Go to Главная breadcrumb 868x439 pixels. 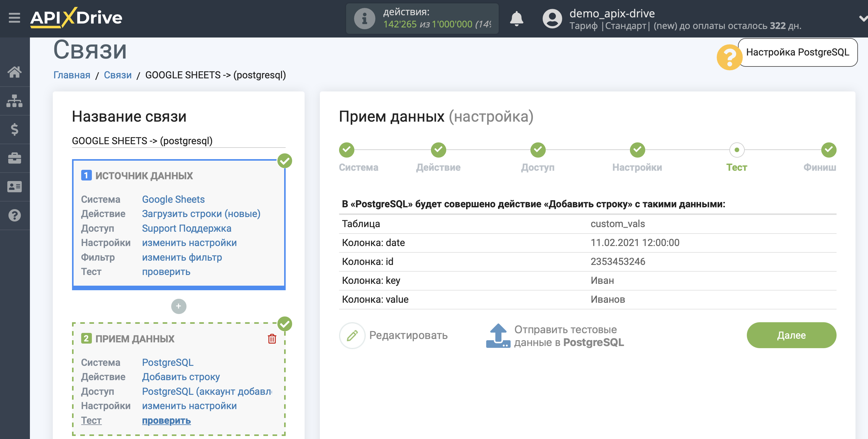pos(72,75)
